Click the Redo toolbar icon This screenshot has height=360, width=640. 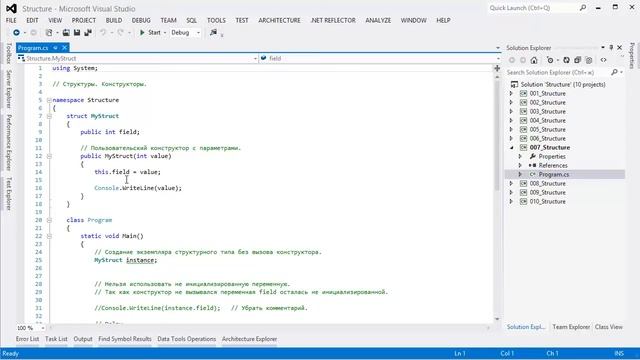(120, 33)
